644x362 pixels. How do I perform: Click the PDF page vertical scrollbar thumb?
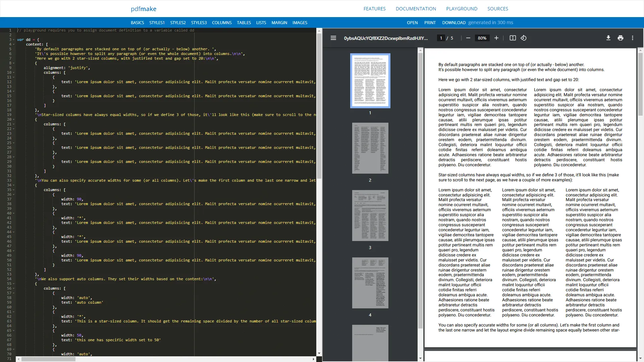click(x=640, y=84)
